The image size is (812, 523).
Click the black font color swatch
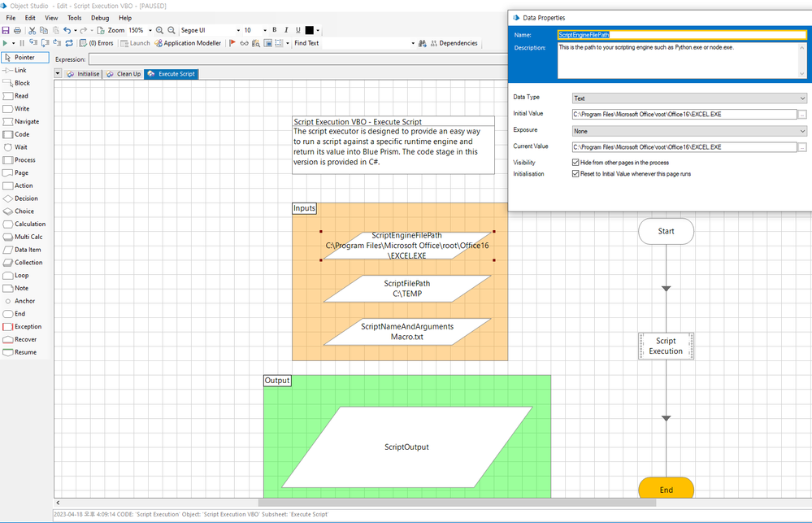[x=310, y=30]
